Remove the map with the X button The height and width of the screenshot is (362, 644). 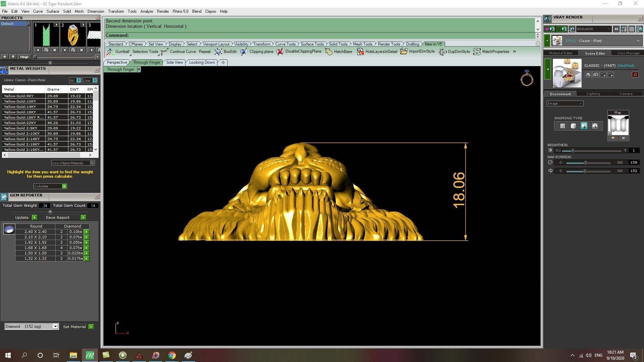pyautogui.click(x=624, y=138)
